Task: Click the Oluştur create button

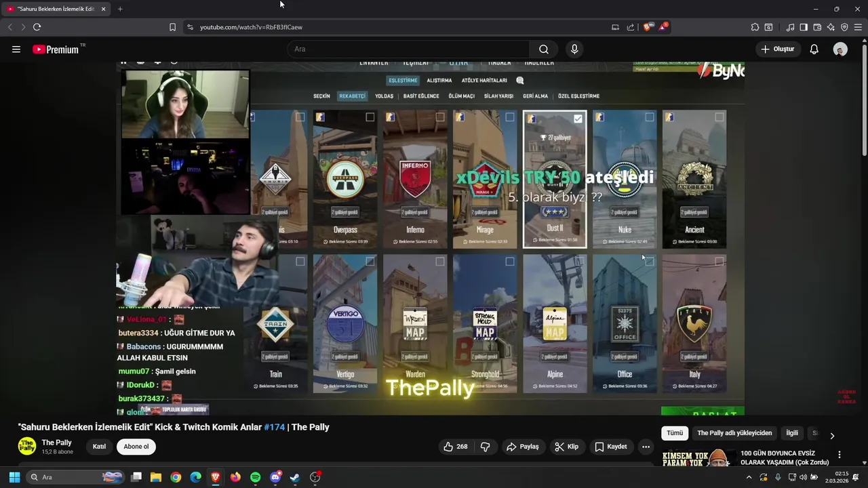Action: (777, 49)
